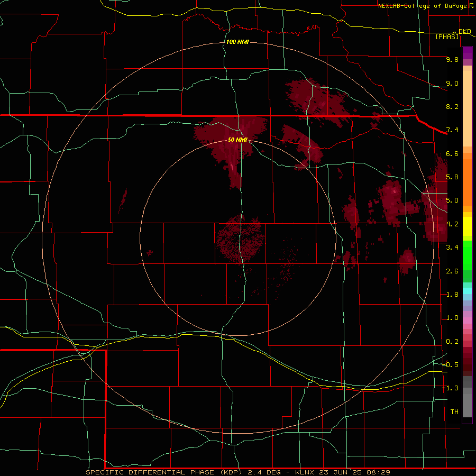The image size is (476, 476).
Task: Click the 6.6 color scale label
Action: (x=452, y=153)
